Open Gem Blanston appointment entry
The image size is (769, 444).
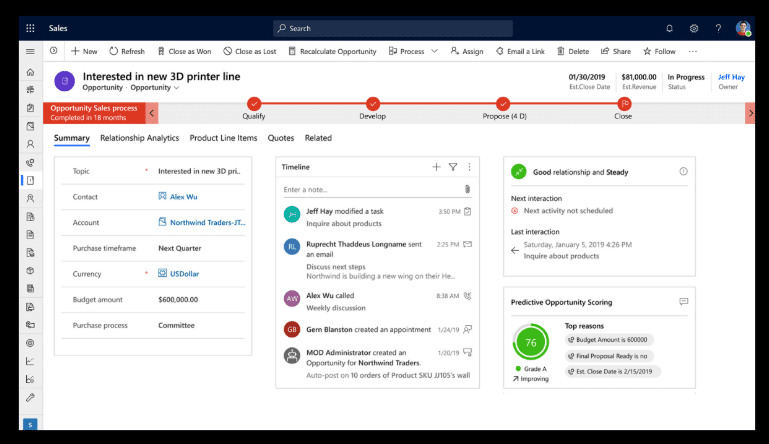click(x=378, y=329)
